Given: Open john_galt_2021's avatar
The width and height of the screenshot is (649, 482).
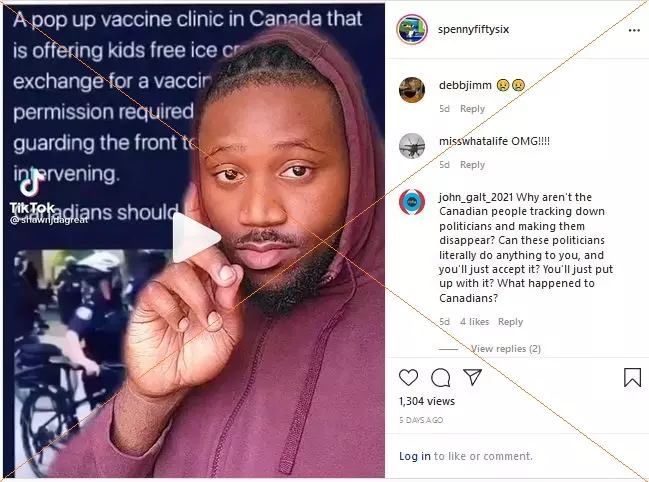Looking at the screenshot, I should tap(412, 202).
